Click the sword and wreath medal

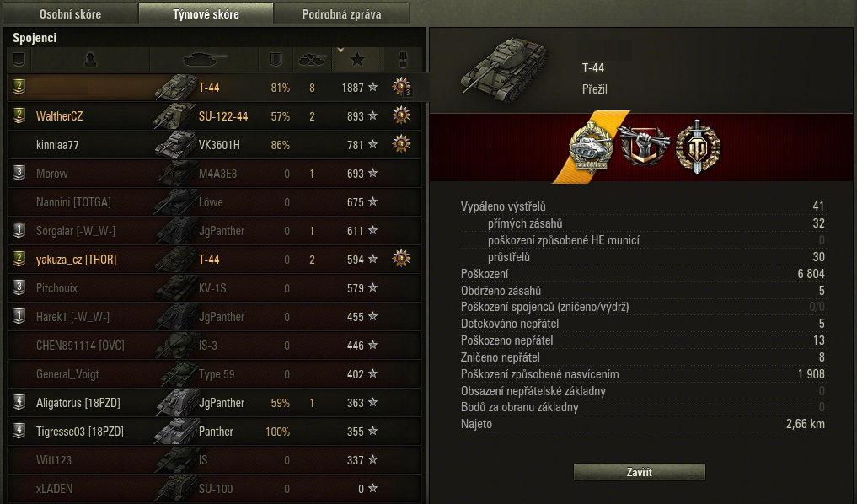coord(698,147)
